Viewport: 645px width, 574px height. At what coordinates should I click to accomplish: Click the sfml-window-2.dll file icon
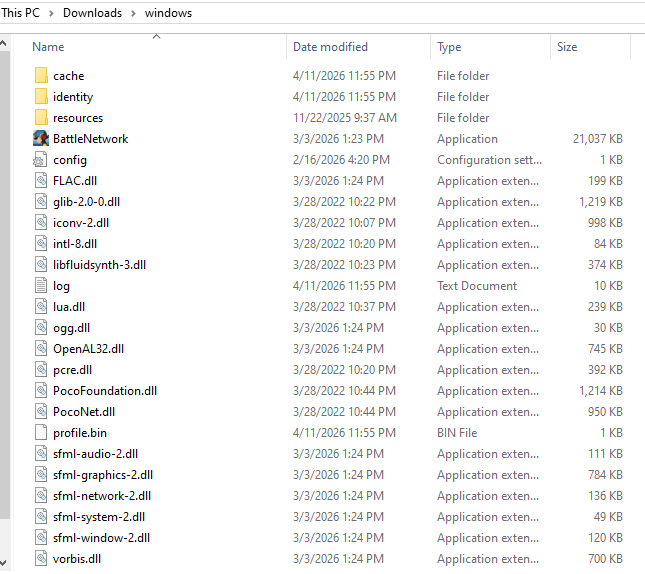click(x=41, y=537)
